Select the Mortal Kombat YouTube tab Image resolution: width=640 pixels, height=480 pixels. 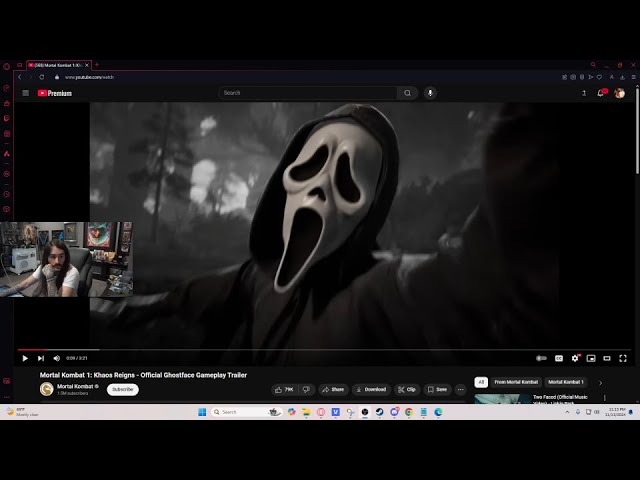pyautogui.click(x=59, y=65)
